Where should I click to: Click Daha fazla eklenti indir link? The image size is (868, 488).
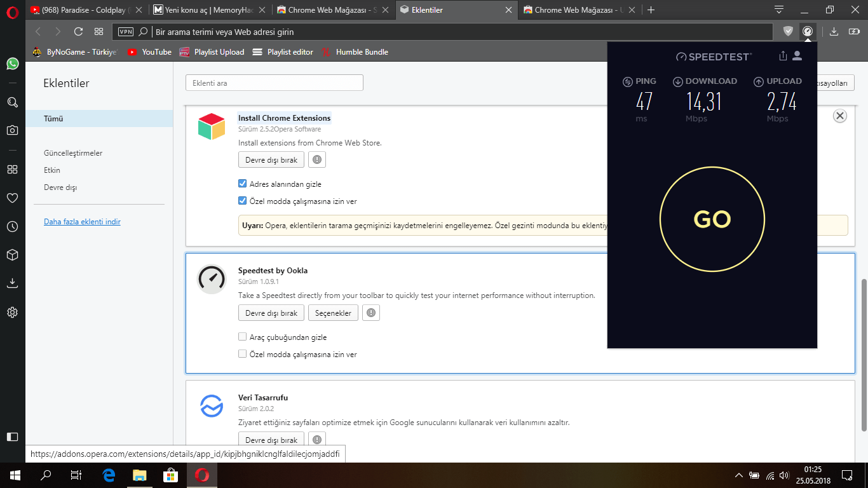[82, 222]
